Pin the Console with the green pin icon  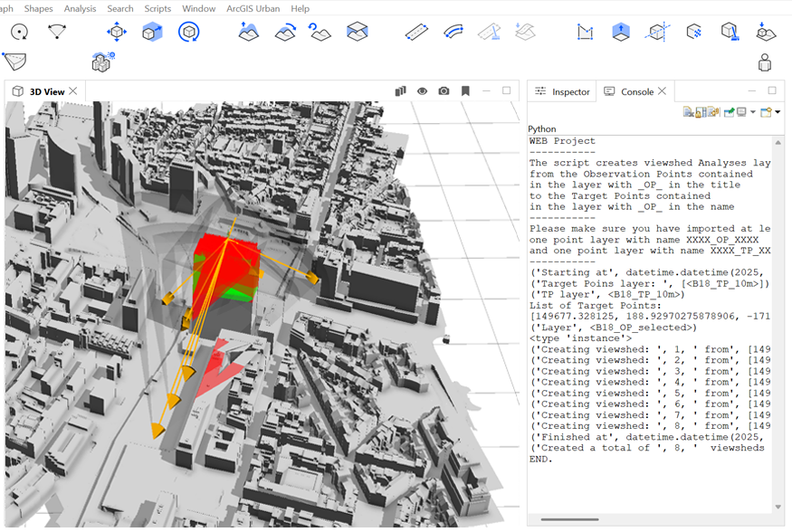point(729,112)
